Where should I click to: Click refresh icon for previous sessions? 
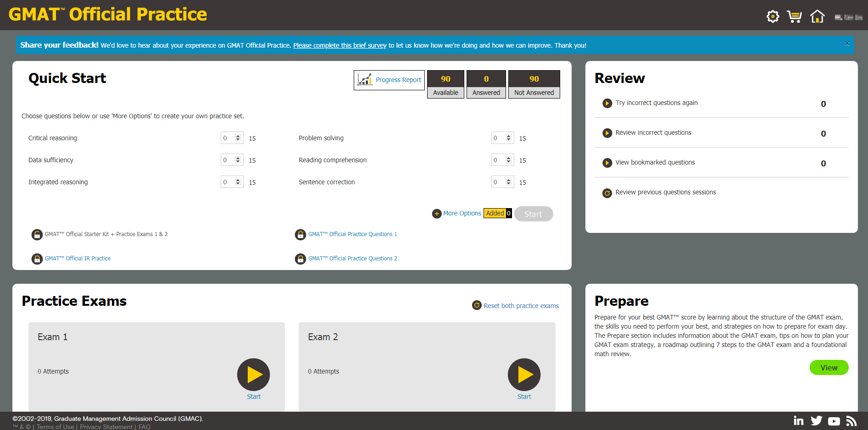point(607,193)
